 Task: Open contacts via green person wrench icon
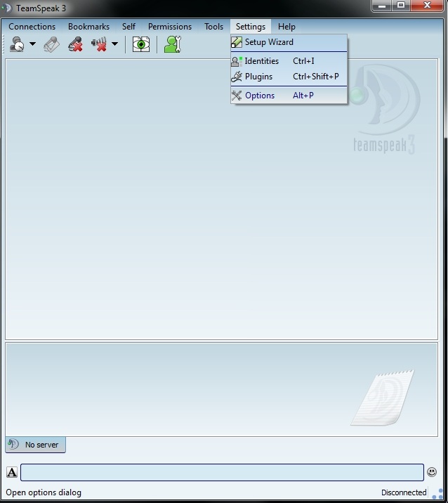tap(173, 44)
